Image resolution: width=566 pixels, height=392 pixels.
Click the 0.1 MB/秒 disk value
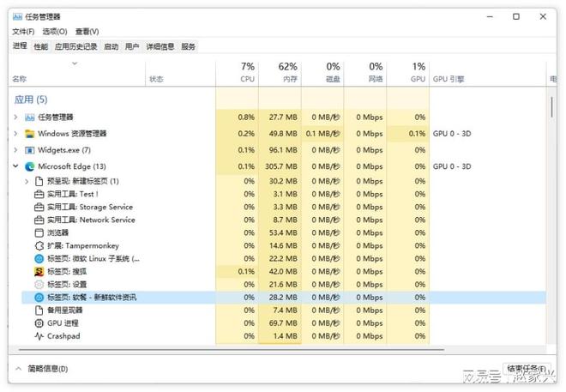[323, 134]
